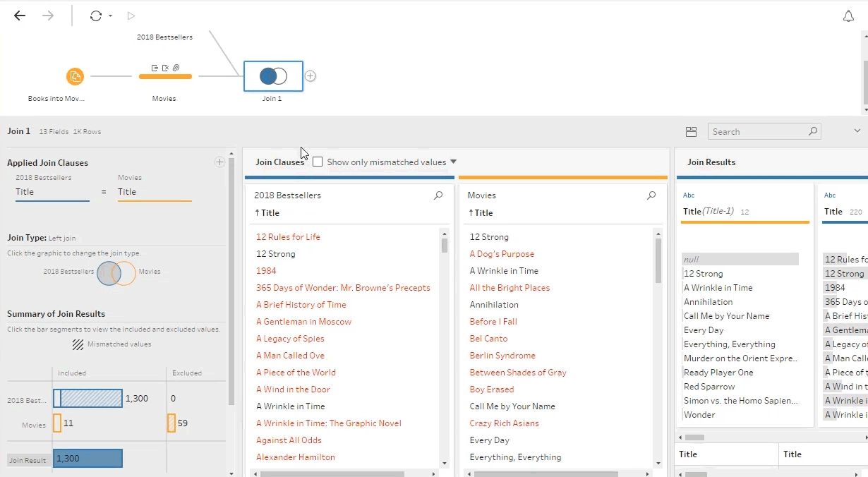The width and height of the screenshot is (868, 477).
Task: Toggle the profile pane view icon
Action: pyautogui.click(x=691, y=132)
